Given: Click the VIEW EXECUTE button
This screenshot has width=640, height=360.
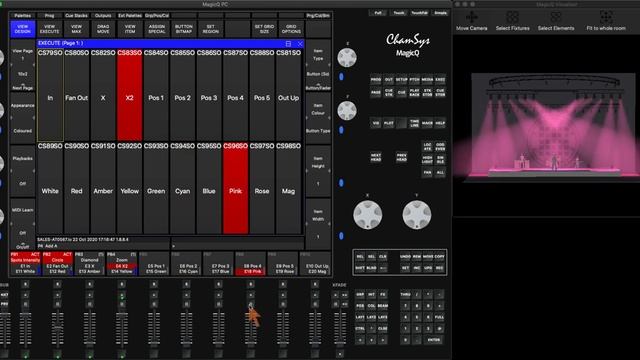Looking at the screenshot, I should 49,29.
